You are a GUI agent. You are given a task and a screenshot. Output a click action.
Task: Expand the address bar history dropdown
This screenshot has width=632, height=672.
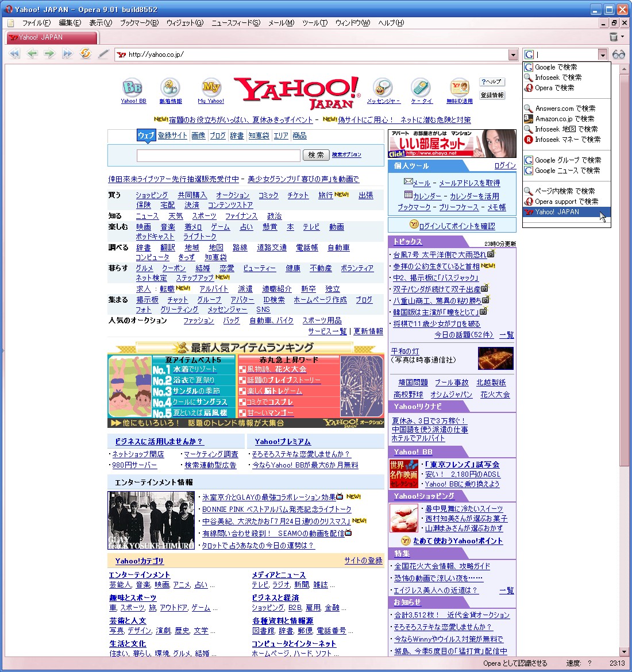(x=513, y=55)
